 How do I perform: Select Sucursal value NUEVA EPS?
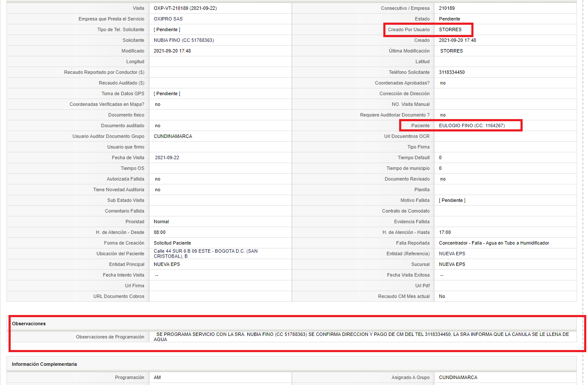[x=452, y=264]
